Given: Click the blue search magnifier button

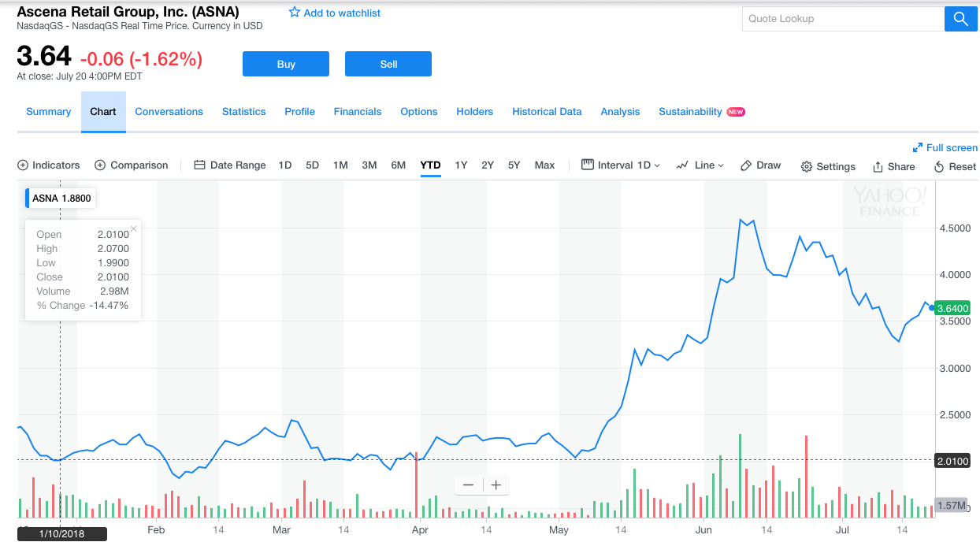Looking at the screenshot, I should coord(960,19).
